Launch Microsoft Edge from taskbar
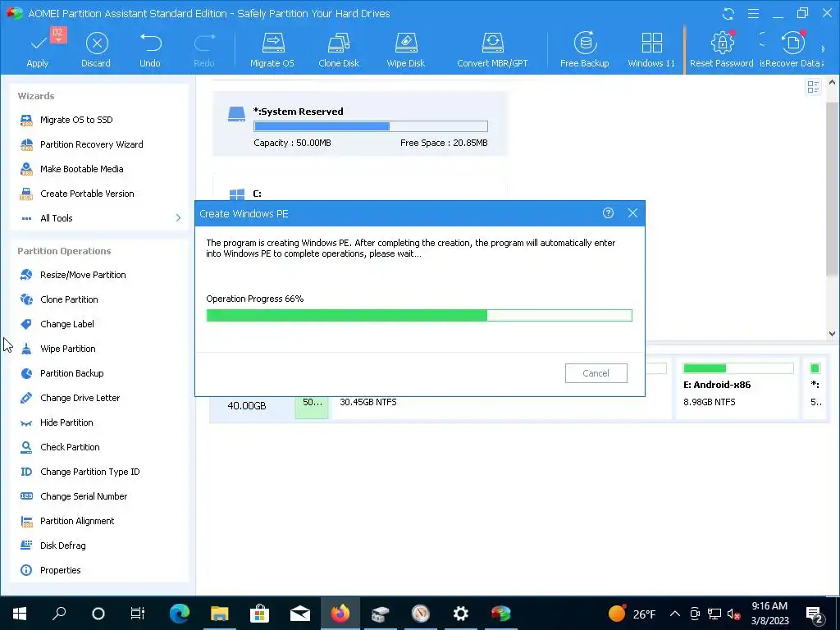Screen dimensions: 840x630 (x=180, y=614)
